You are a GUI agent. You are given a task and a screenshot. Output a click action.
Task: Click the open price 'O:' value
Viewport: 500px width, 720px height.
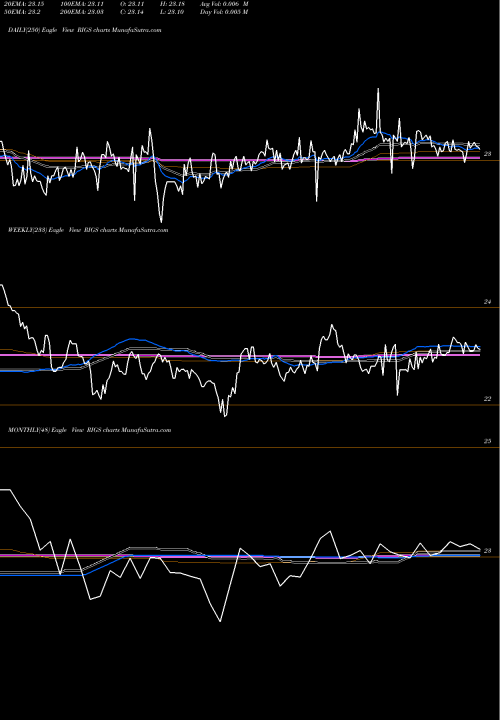[132, 4]
